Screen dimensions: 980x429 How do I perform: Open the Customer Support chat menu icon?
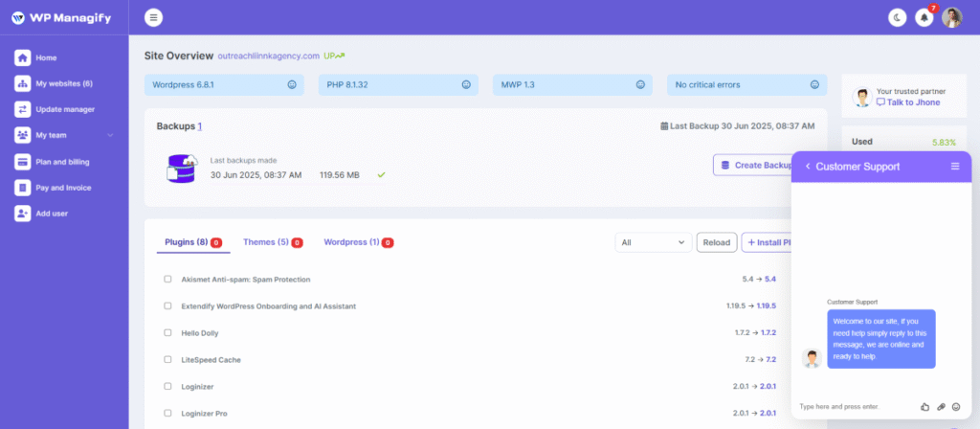pyautogui.click(x=955, y=167)
